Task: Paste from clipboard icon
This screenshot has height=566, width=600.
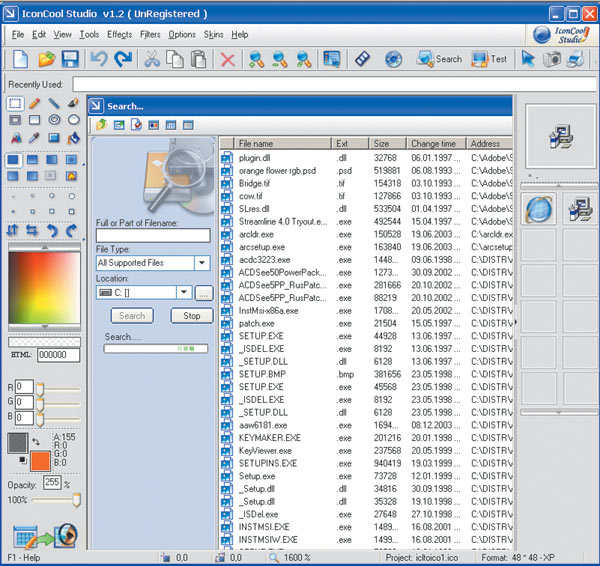Action: click(x=199, y=59)
